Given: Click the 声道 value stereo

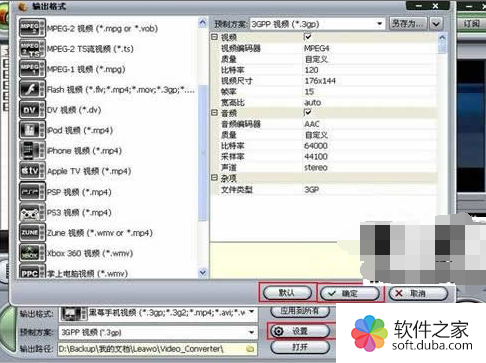Looking at the screenshot, I should (x=316, y=167).
